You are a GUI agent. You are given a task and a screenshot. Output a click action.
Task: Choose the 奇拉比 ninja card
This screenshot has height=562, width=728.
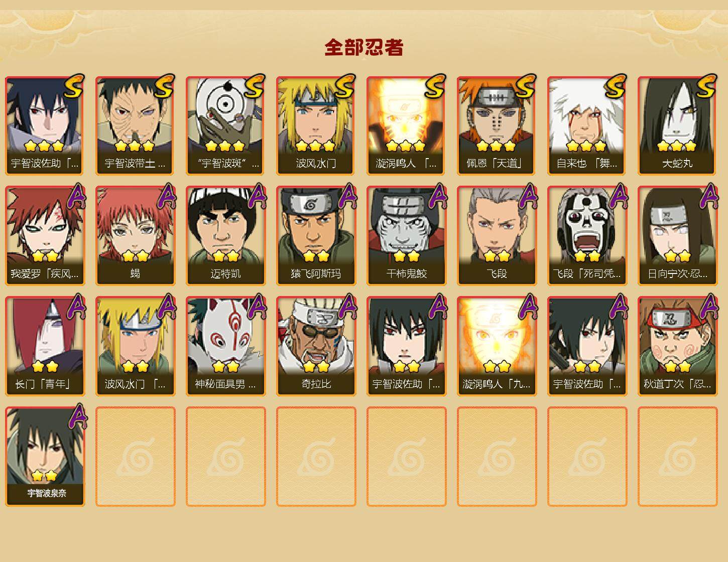316,346
